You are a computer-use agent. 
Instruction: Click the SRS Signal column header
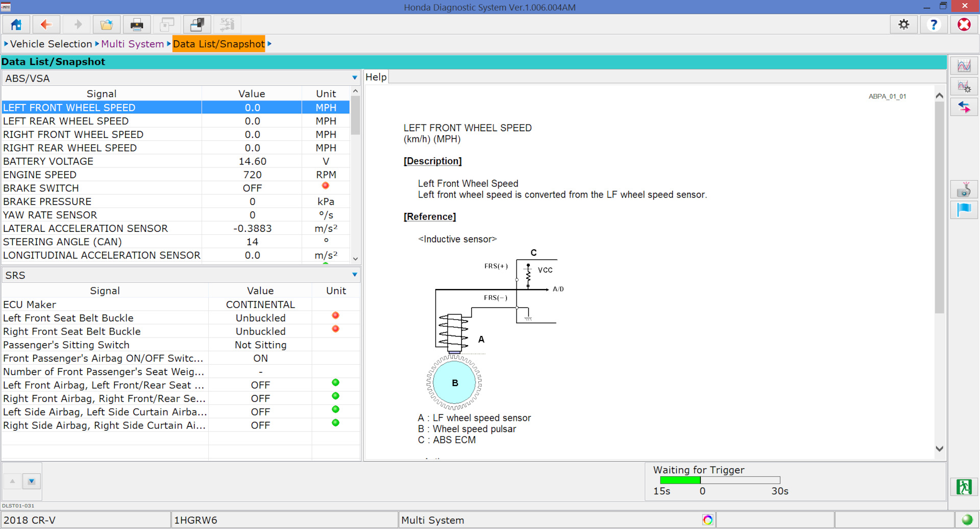coord(105,291)
